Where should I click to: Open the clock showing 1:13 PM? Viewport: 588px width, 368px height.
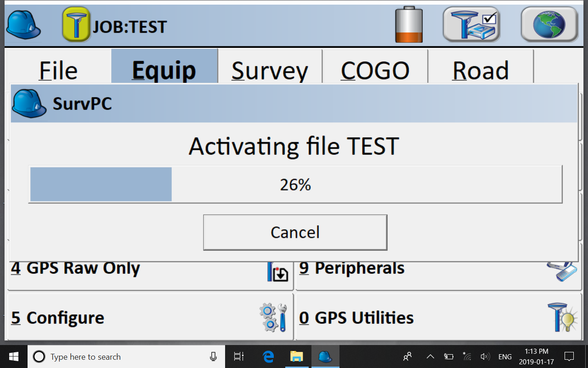coord(537,356)
